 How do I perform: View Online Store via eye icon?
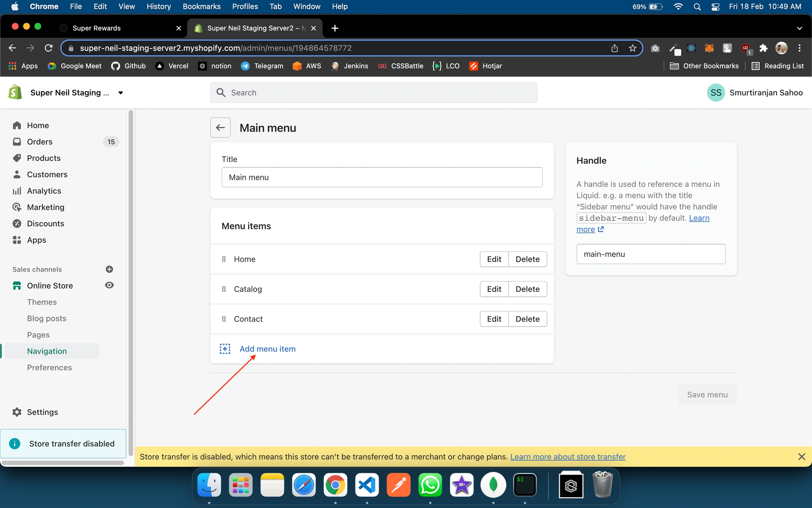[109, 285]
